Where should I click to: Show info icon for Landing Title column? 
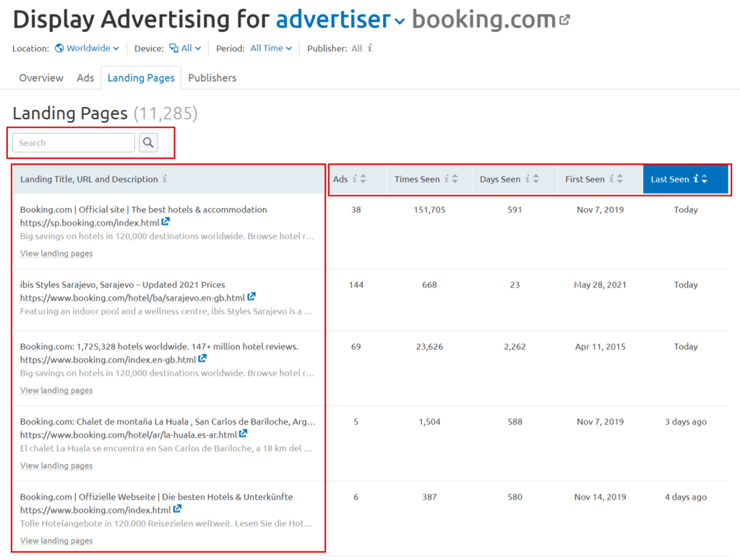tap(165, 178)
